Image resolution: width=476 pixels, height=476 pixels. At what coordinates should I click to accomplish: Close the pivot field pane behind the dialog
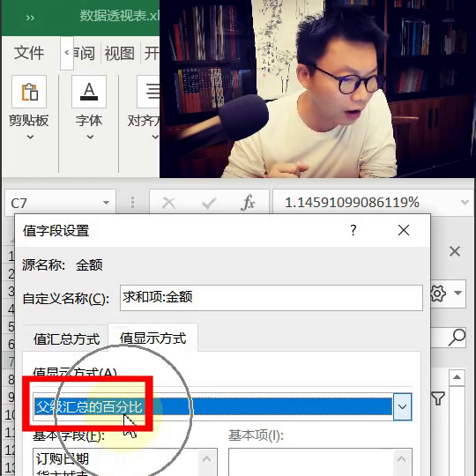point(455,251)
